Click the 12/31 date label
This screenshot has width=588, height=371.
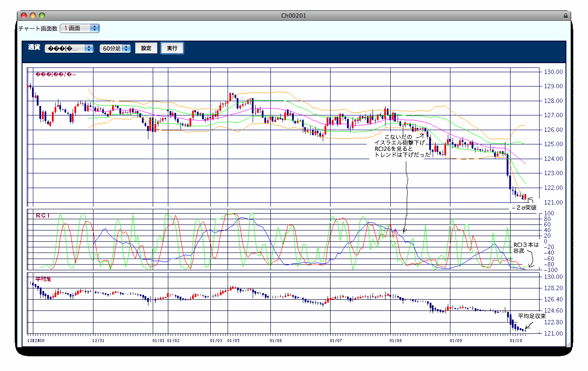99,341
